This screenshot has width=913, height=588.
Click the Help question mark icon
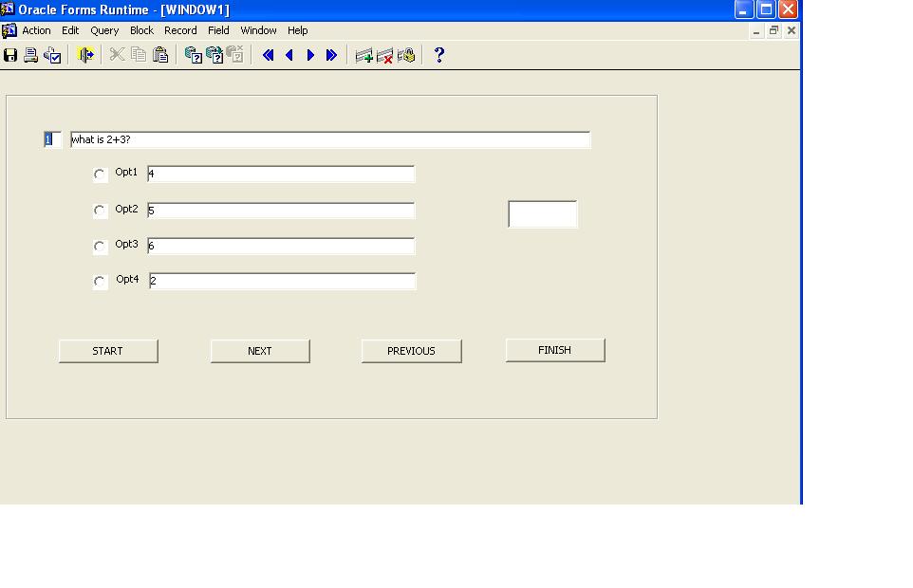coord(439,55)
